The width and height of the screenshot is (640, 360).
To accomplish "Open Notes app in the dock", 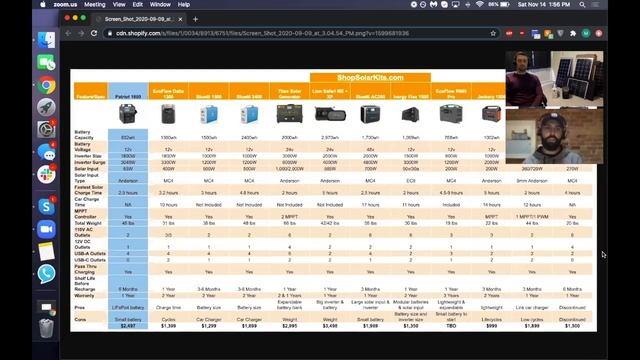I will point(46,251).
